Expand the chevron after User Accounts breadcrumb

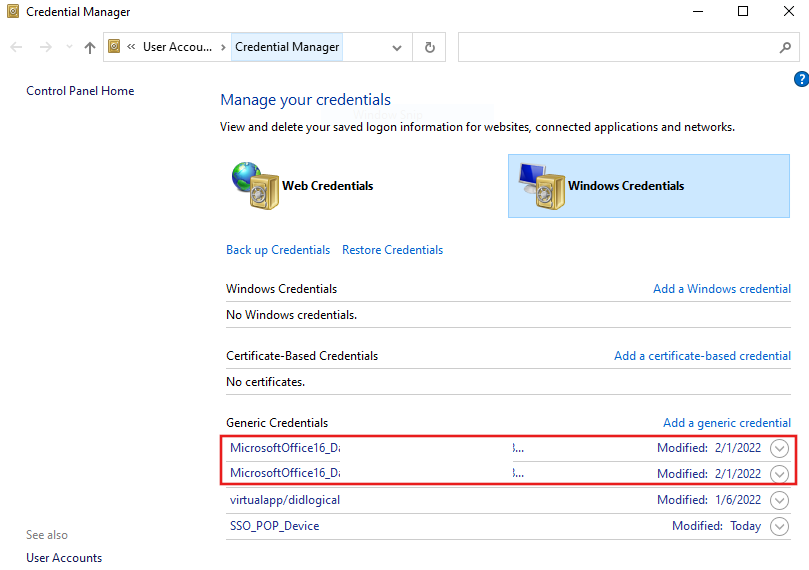click(x=223, y=47)
